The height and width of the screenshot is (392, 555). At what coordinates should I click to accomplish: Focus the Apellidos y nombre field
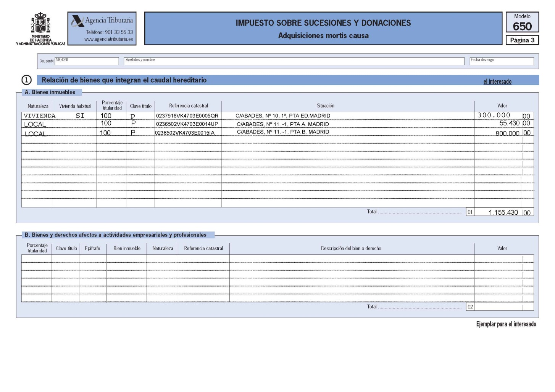(294, 61)
